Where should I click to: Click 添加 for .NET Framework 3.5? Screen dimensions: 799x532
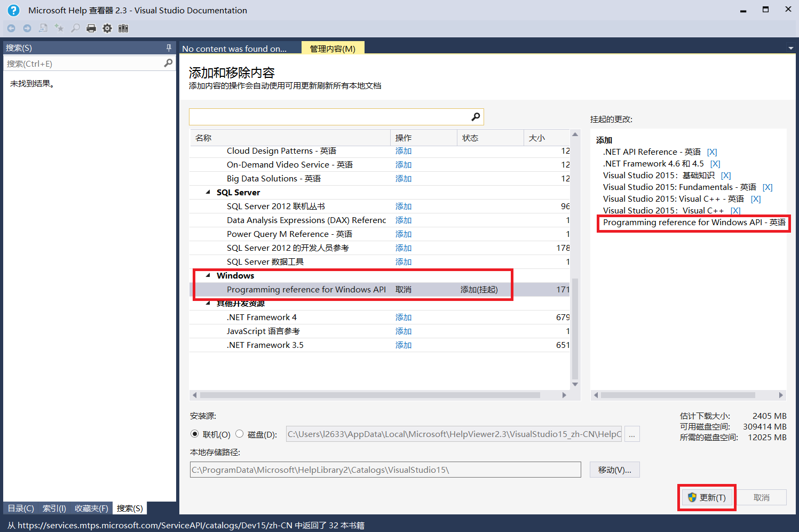tap(404, 345)
